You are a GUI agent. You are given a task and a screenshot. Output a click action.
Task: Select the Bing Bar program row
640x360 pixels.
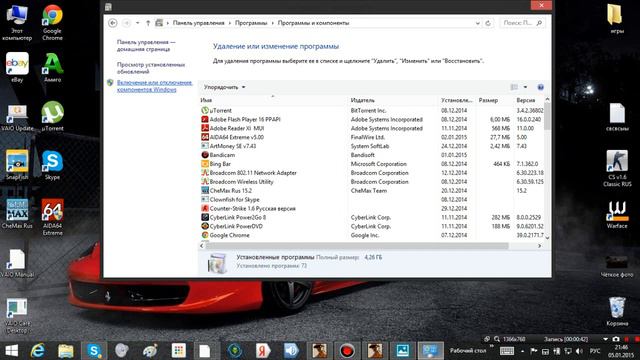[371, 164]
